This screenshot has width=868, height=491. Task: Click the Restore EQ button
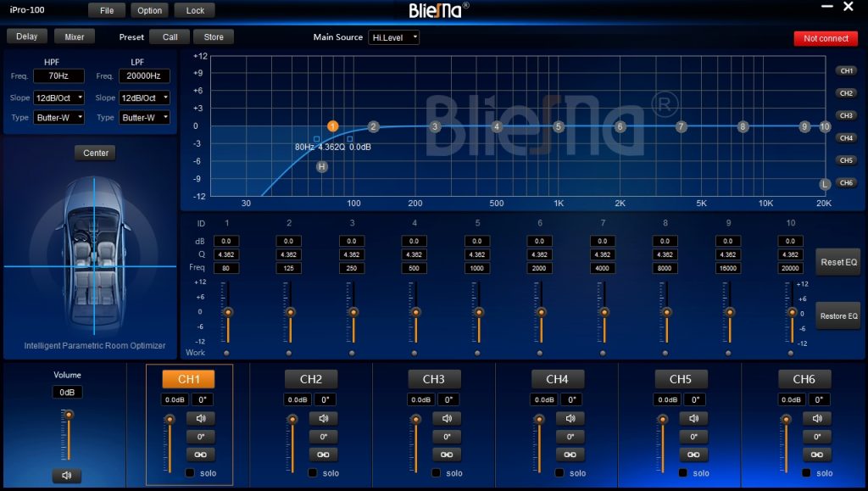point(838,316)
